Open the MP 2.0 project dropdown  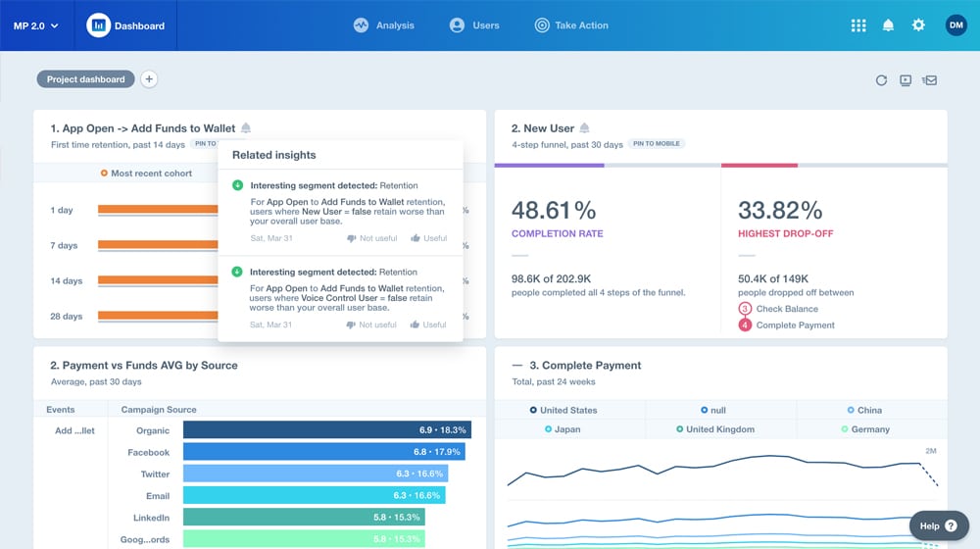(35, 25)
